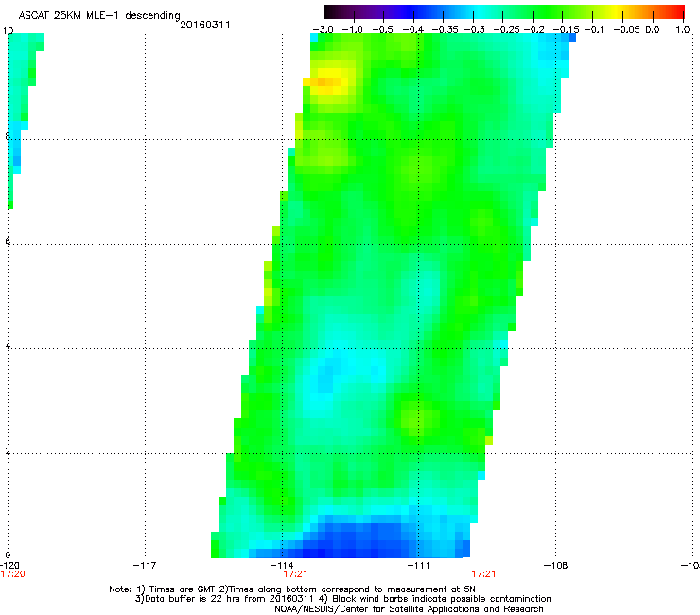Image resolution: width=700 pixels, height=615 pixels.
Task: Click longitude label -108
Action: pyautogui.click(x=556, y=566)
